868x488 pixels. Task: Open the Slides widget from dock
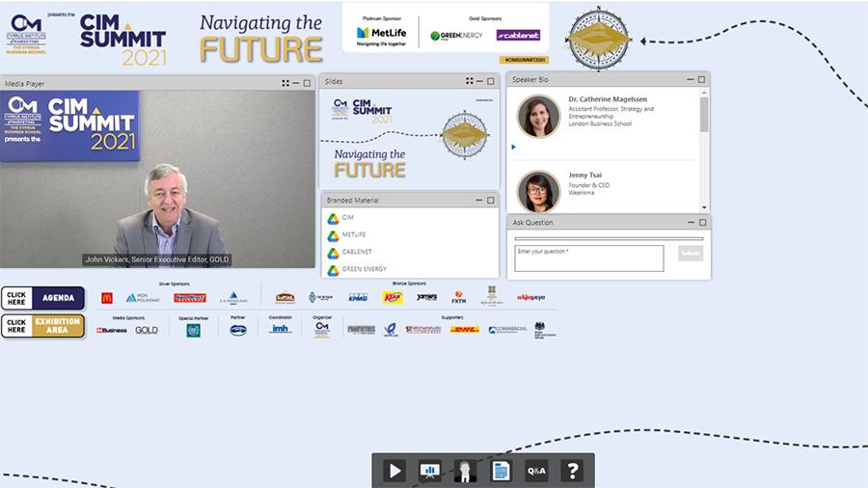[x=429, y=471]
